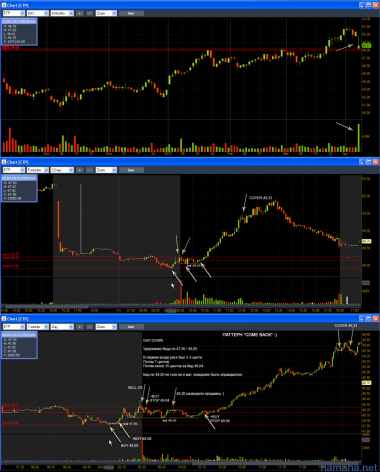Click the plus button in bottom chart toolbar

[80, 327]
